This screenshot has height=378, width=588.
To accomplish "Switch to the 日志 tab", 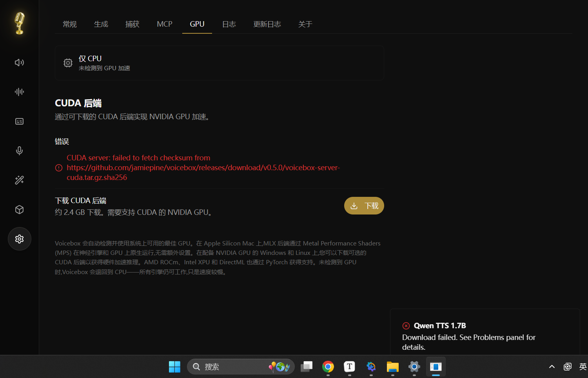I will point(229,24).
